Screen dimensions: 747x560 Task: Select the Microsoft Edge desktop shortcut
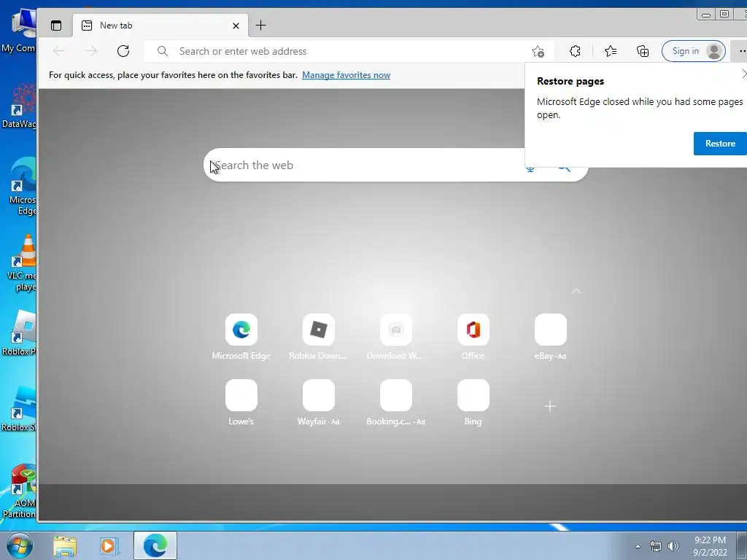[22, 187]
